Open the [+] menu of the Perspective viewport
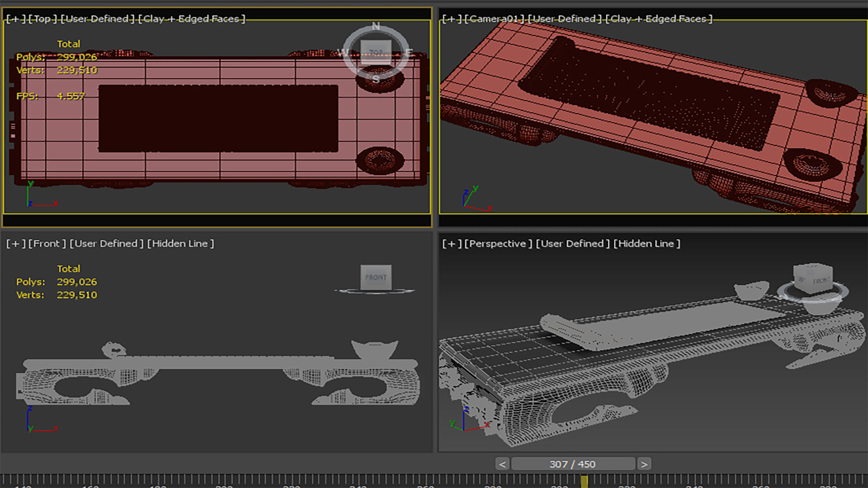The width and height of the screenshot is (868, 488). 451,244
